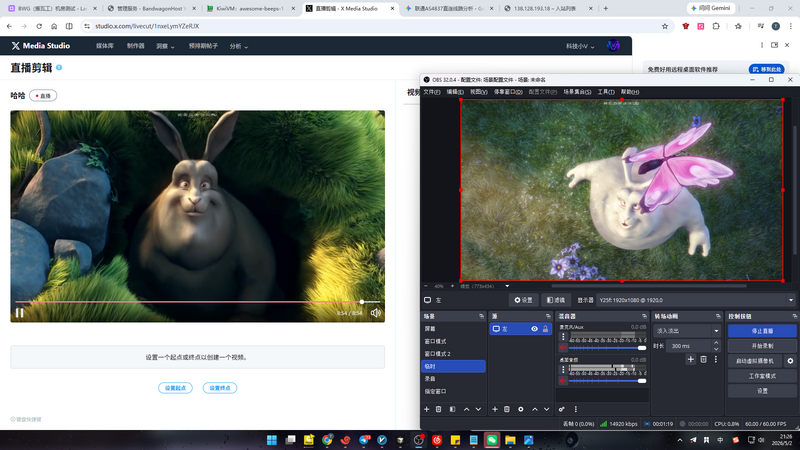
Task: Open OBS 工具 Tools menu
Action: pyautogui.click(x=606, y=92)
